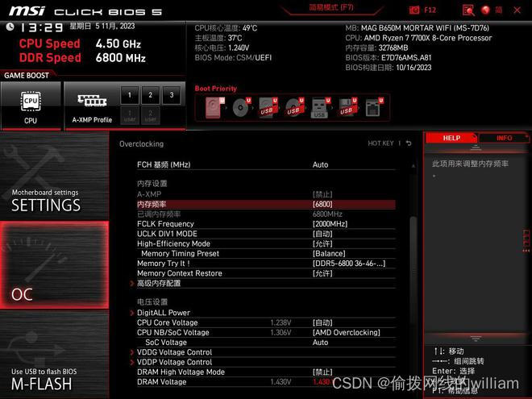
Task: Click the network boot device icon
Action: 374,107
